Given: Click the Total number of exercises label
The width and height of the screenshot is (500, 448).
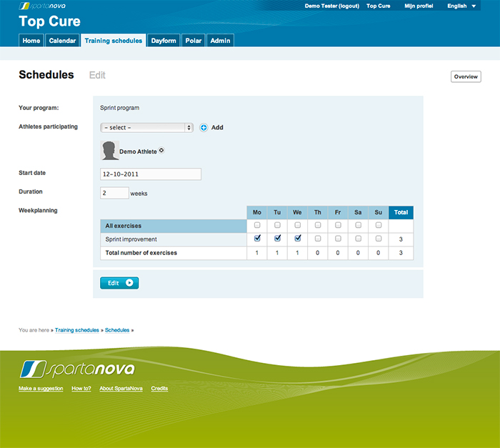Looking at the screenshot, I should pyautogui.click(x=141, y=253).
